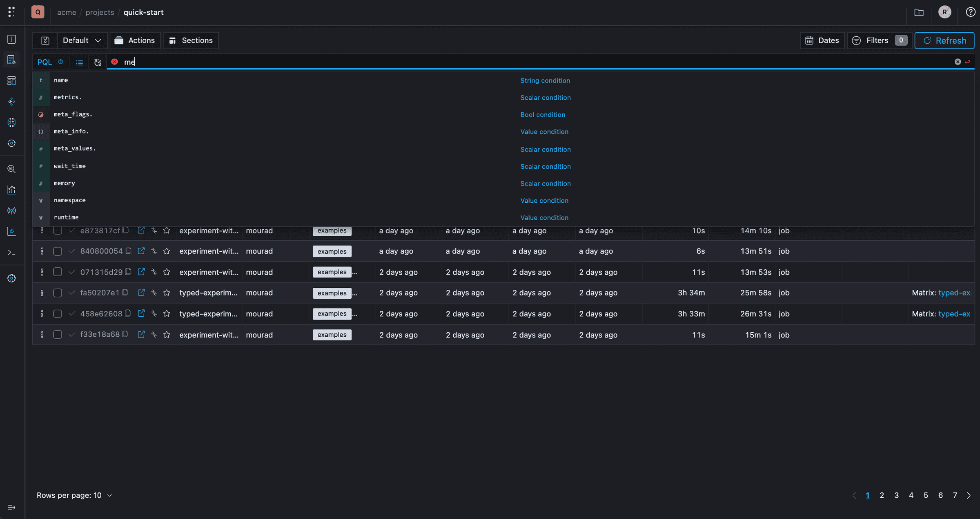Open the project info panel icon
Viewport: 980px width, 519px height.
click(11, 39)
